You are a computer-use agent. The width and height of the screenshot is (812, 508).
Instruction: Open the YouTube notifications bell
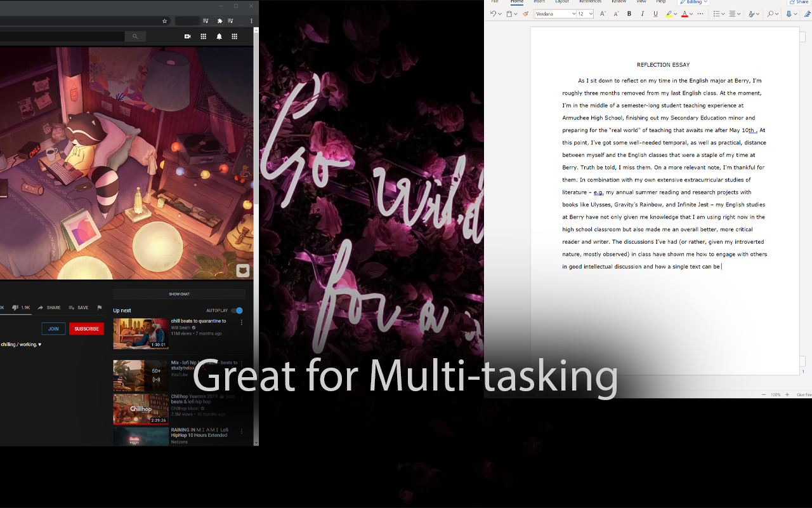219,37
